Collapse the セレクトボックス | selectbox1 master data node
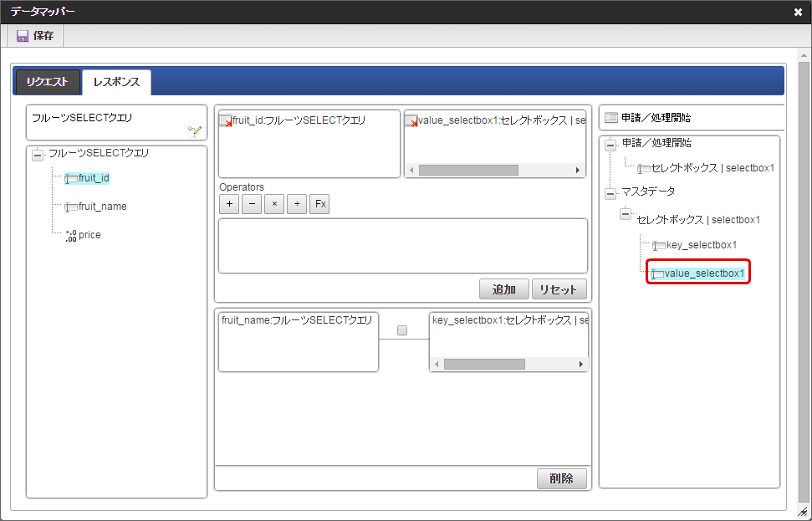The image size is (812, 521). click(626, 213)
